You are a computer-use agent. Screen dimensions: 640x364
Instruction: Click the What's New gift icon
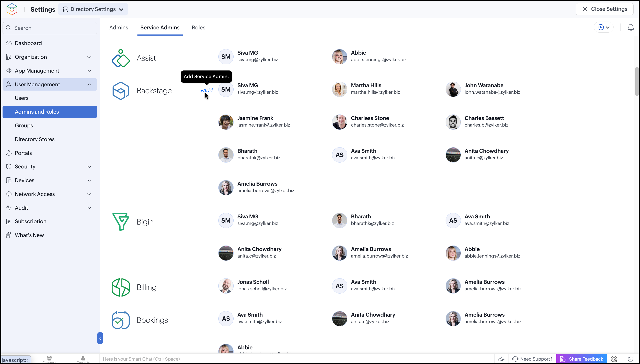tap(9, 235)
